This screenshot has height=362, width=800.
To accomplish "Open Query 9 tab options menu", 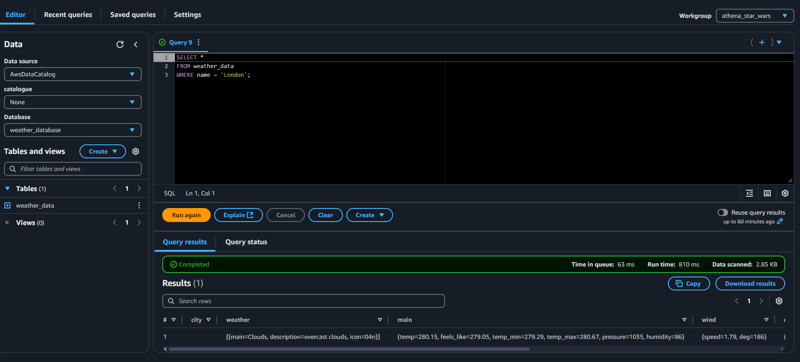I will pyautogui.click(x=198, y=42).
